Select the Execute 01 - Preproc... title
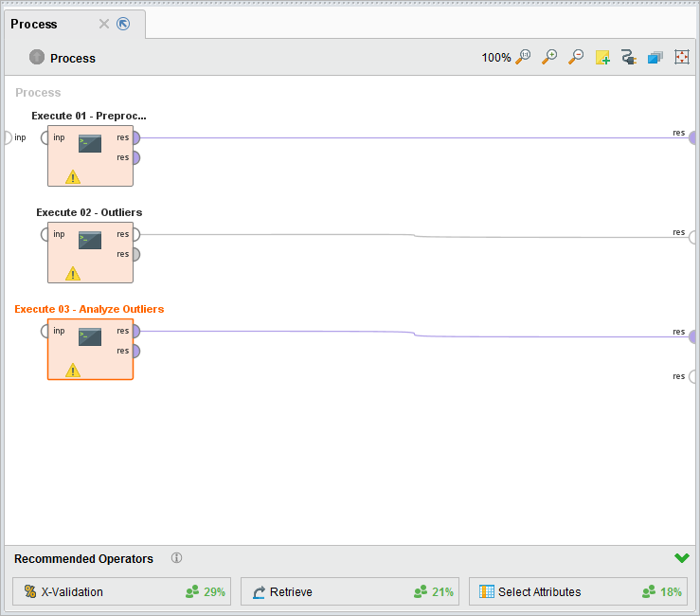The image size is (700, 616). coord(89,116)
